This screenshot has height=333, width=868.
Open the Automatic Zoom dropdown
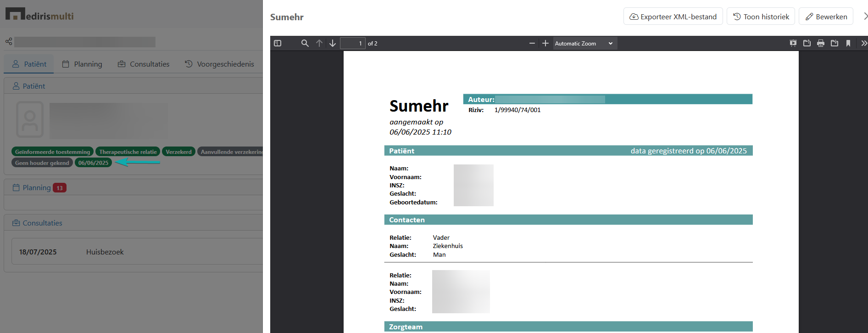[x=584, y=43]
